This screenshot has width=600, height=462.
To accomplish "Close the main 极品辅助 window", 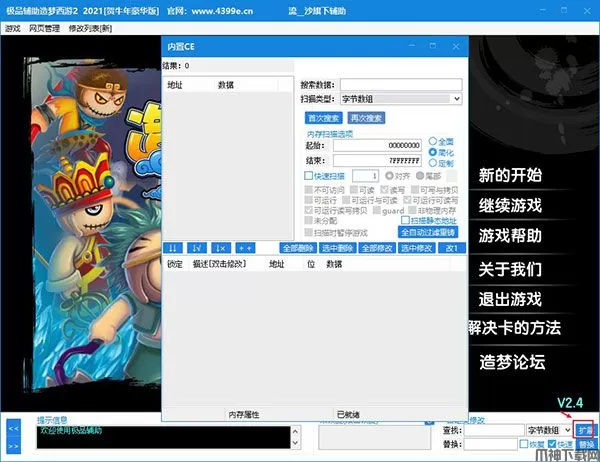I will (587, 11).
